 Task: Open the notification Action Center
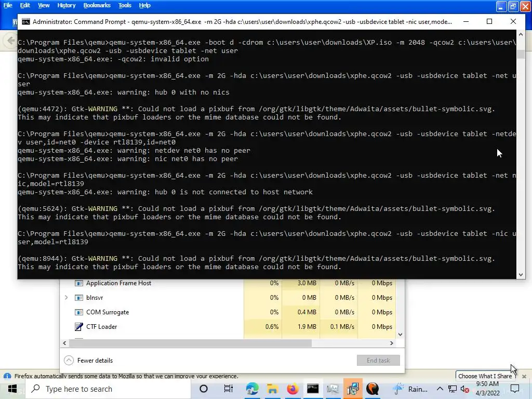pos(515,389)
